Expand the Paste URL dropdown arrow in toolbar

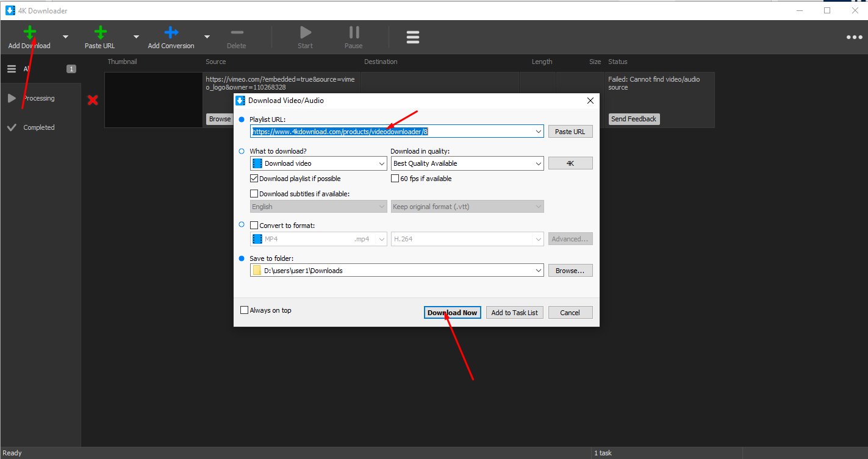pos(137,37)
